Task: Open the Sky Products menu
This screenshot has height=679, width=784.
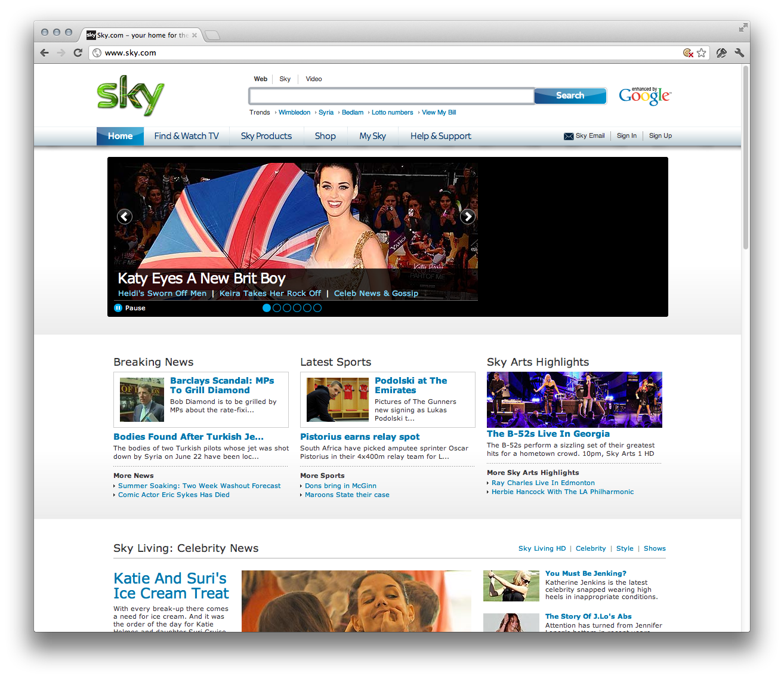Action: click(266, 136)
